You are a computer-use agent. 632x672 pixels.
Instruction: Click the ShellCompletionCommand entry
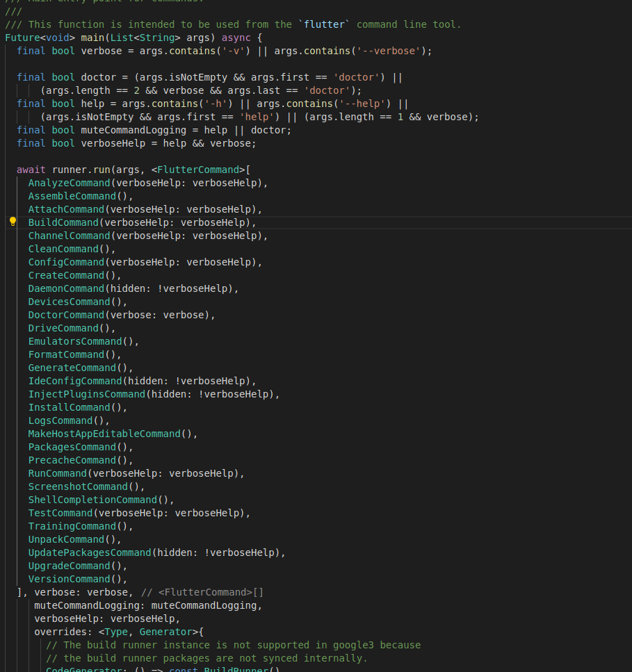pyautogui.click(x=102, y=500)
